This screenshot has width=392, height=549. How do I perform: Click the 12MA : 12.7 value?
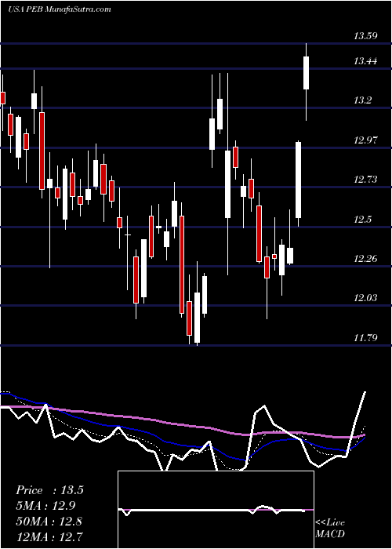click(x=49, y=536)
